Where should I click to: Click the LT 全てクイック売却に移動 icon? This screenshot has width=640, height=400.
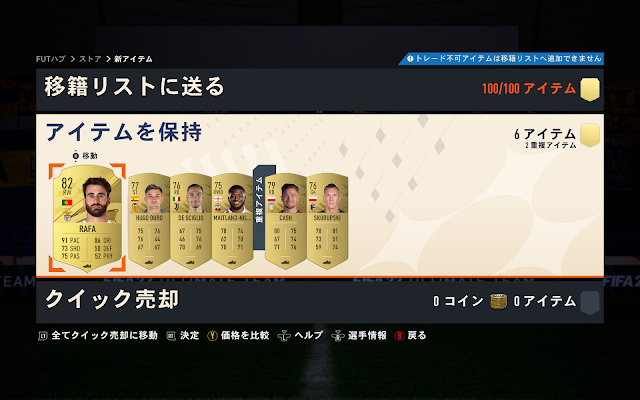point(43,336)
